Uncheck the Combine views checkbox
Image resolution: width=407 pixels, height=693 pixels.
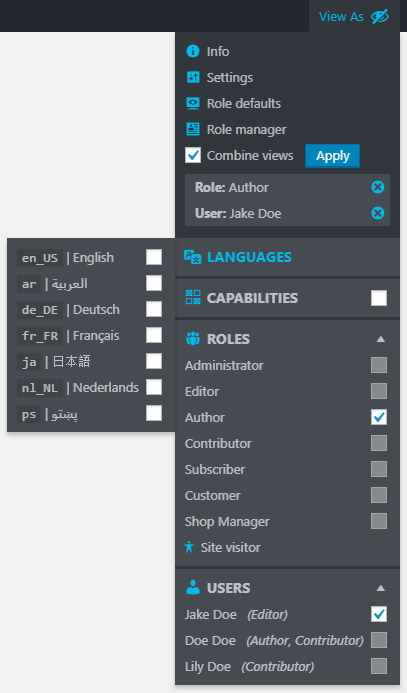tap(193, 155)
